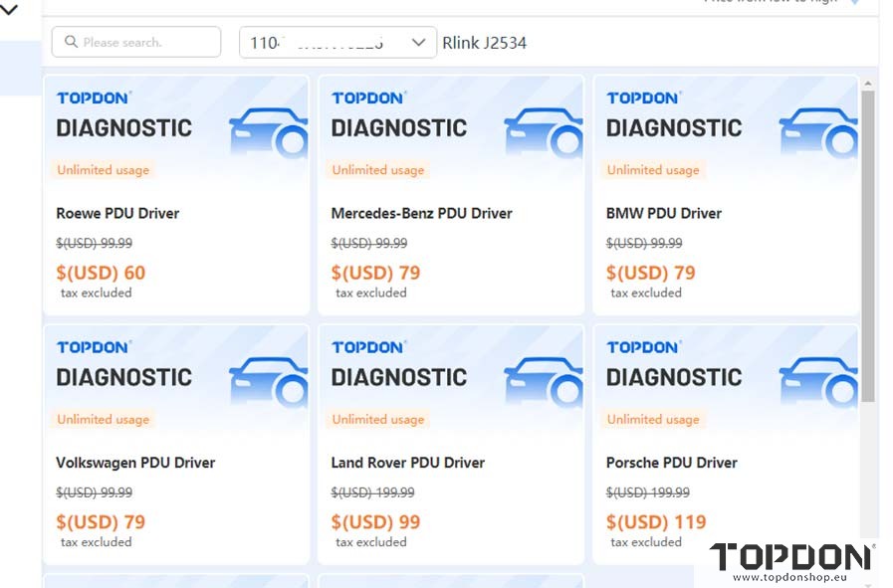Click the car icon on Porsche card
The image size is (893, 588).
[818, 382]
